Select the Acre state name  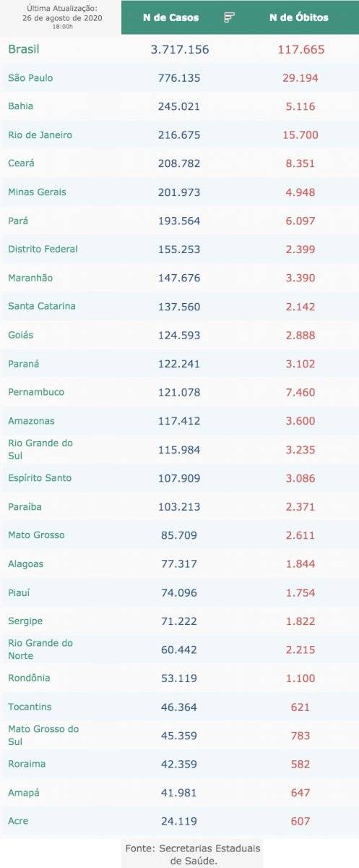coord(18,821)
